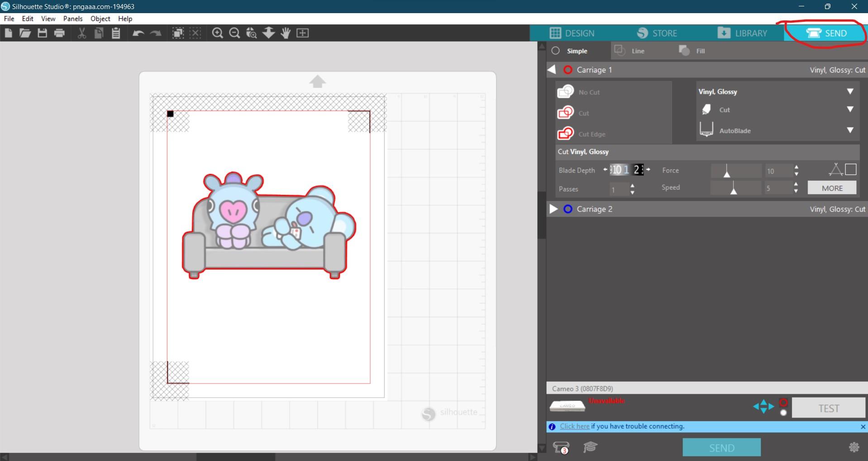Choose the Cut Edge option

(582, 134)
